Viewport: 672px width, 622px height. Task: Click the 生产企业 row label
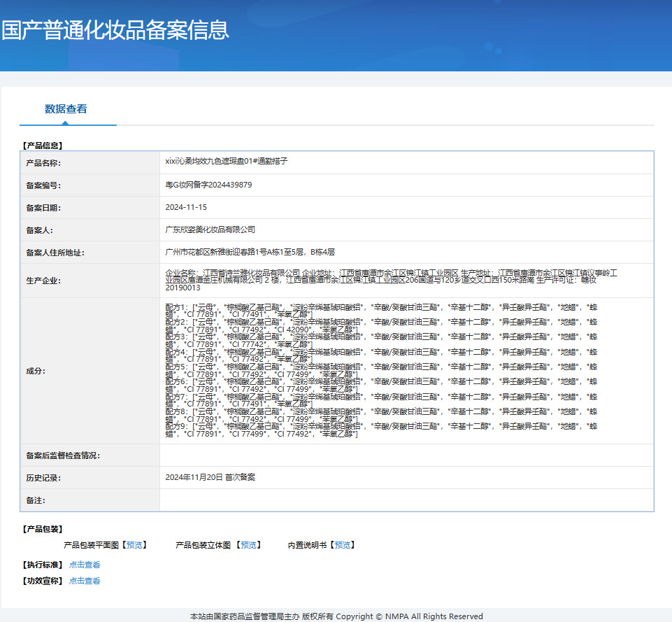[43, 281]
